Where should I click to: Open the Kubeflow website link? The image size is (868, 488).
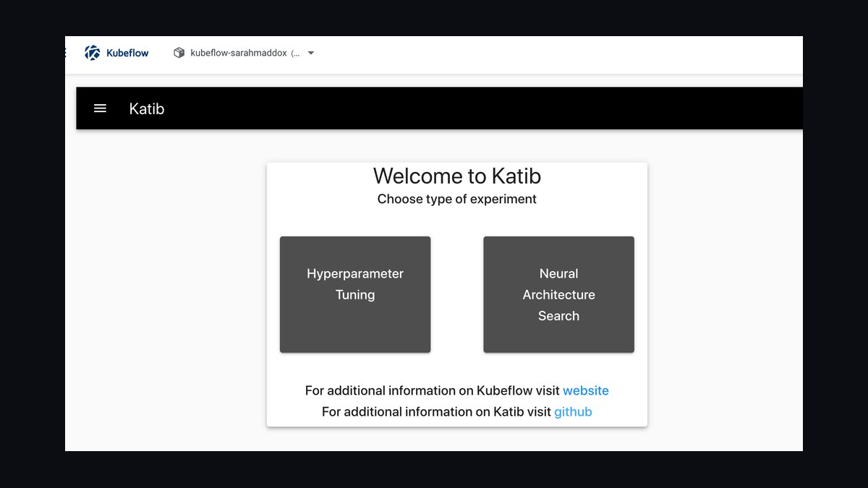586,390
